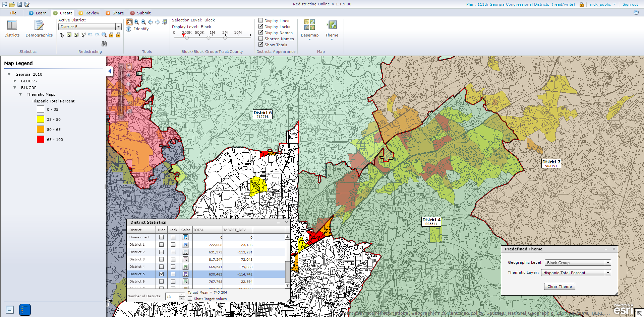
Task: Hide District 5 in District Statistics
Action: [162, 274]
